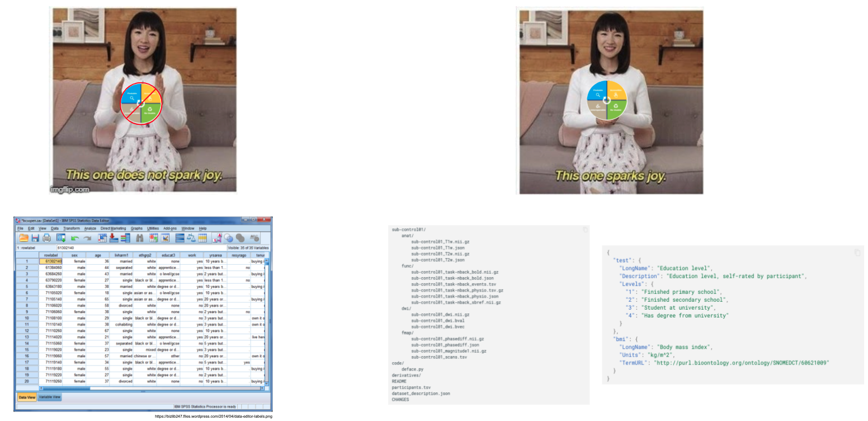Viewport: 868px width, 421px height.
Task: Click the Spell check ABC icon
Action: coord(254,238)
